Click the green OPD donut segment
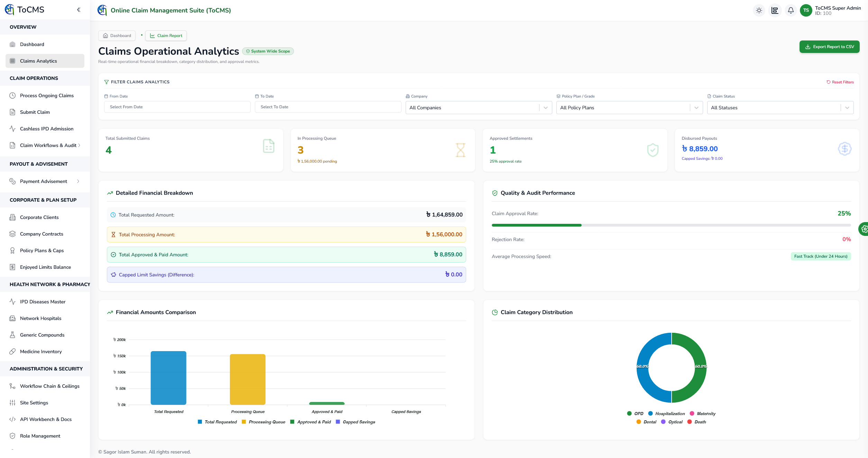Viewport: 868px width, 458px height. coord(700,368)
